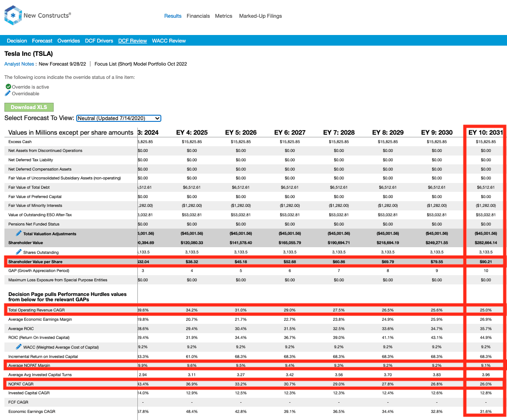This screenshot has width=507, height=420.
Task: Click the 26.0% NOPAT CAGR cell
Action: (x=486, y=384)
